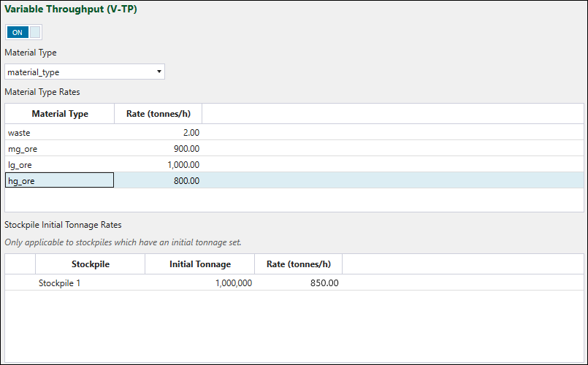Edit the hg_ore rate value 800.00
588x365 pixels.
point(158,181)
